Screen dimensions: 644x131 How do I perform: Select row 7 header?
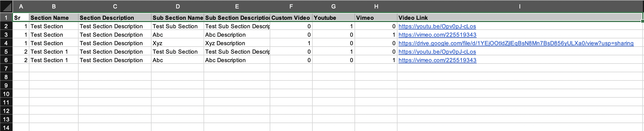6,68
